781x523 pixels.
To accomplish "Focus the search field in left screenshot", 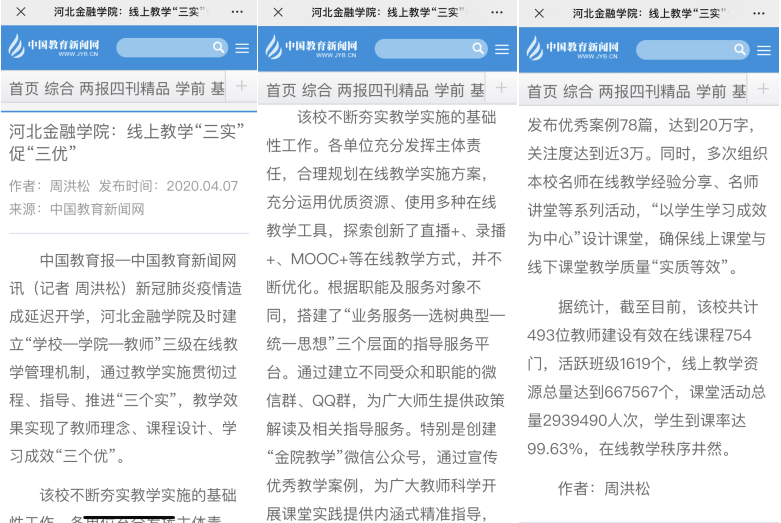I will 172,47.
